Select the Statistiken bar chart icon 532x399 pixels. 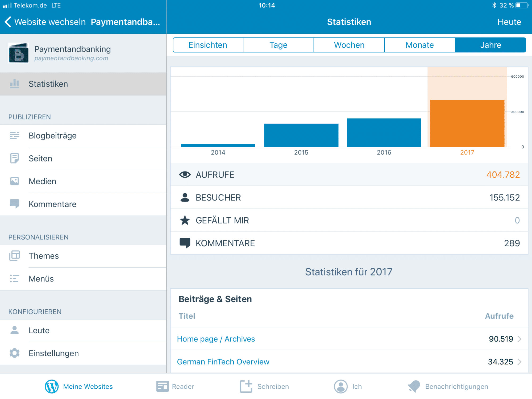tap(15, 84)
